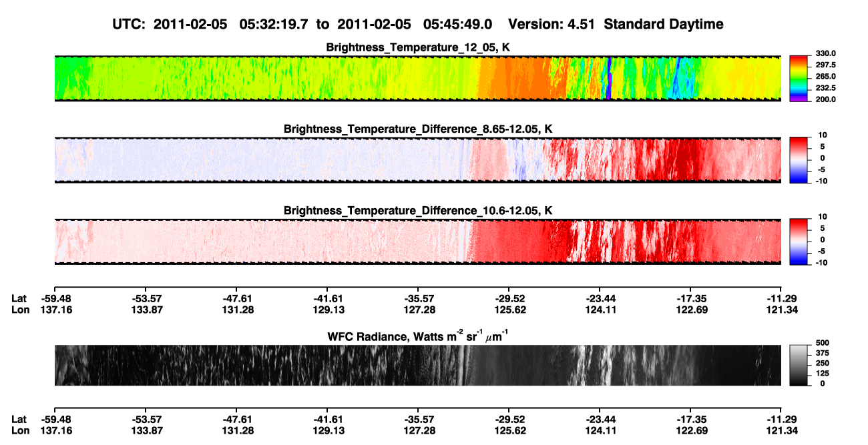The image size is (868, 445).
Task: Click the title 'Brightness_Temperature_Difference_10.6-12.05, K'
Action: click(x=418, y=210)
